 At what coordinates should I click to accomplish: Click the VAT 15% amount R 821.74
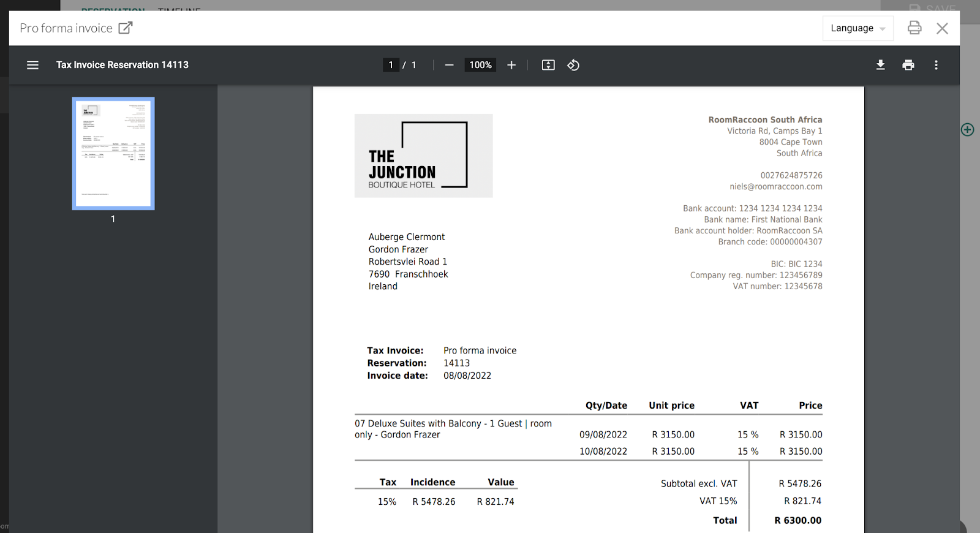pos(802,501)
